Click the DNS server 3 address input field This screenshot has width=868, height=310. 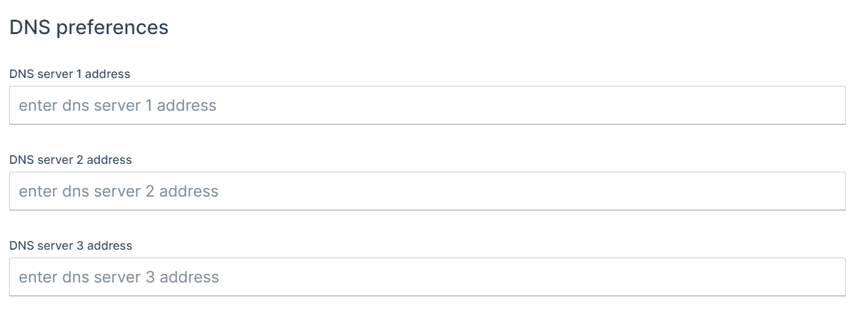tap(427, 277)
